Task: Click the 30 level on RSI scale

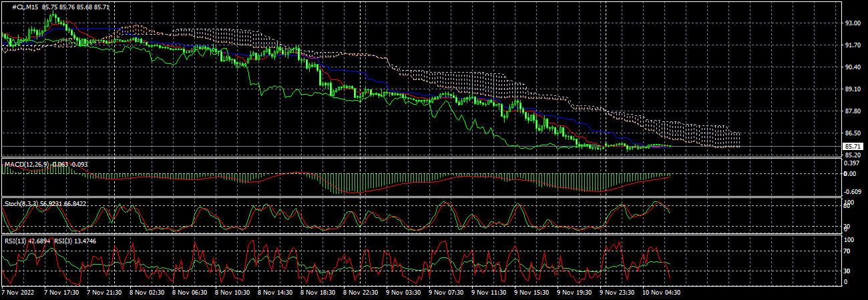Action: (848, 271)
